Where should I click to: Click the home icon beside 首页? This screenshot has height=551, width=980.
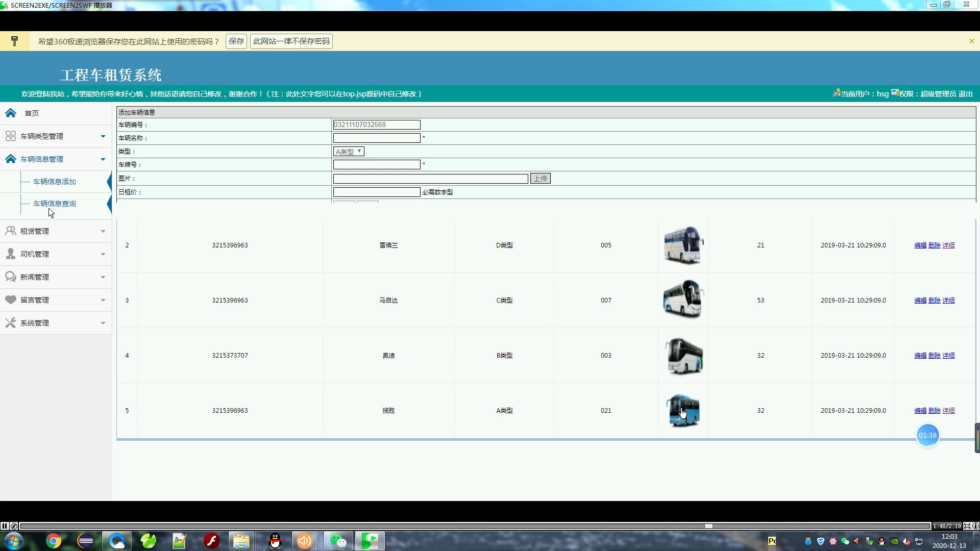[11, 113]
